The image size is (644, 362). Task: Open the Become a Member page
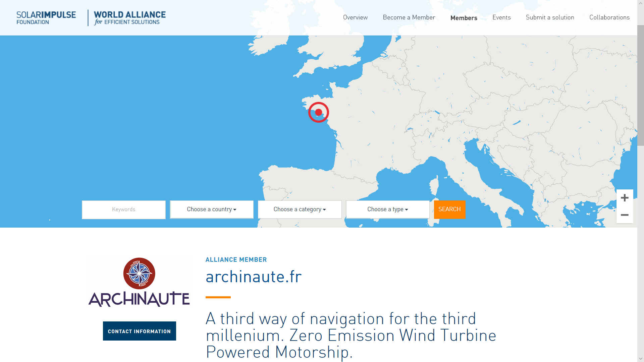click(x=409, y=17)
